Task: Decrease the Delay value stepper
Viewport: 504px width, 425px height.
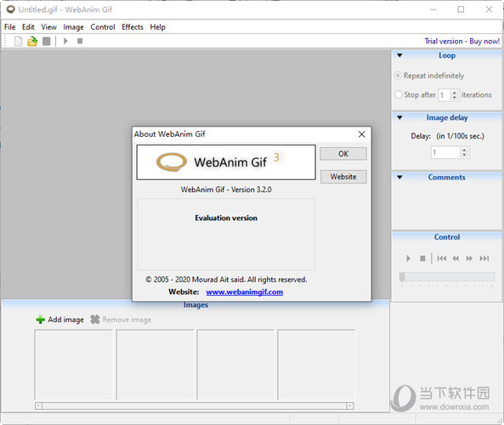Action: coord(464,155)
